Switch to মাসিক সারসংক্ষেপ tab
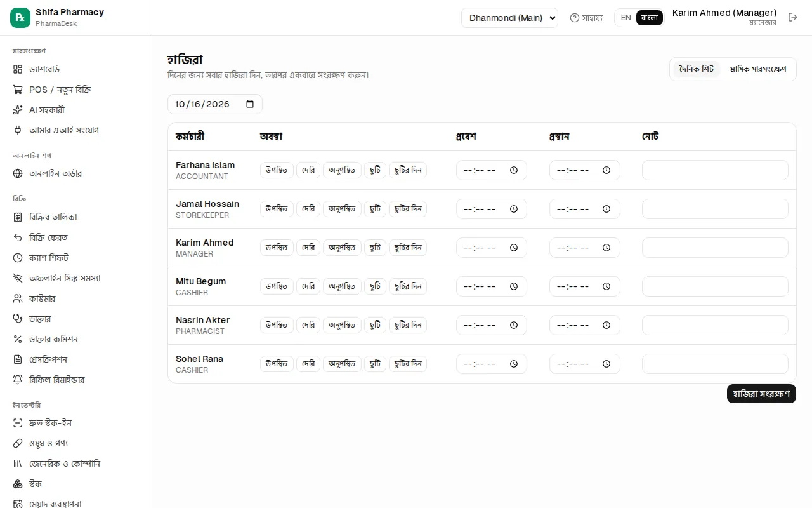 click(757, 69)
